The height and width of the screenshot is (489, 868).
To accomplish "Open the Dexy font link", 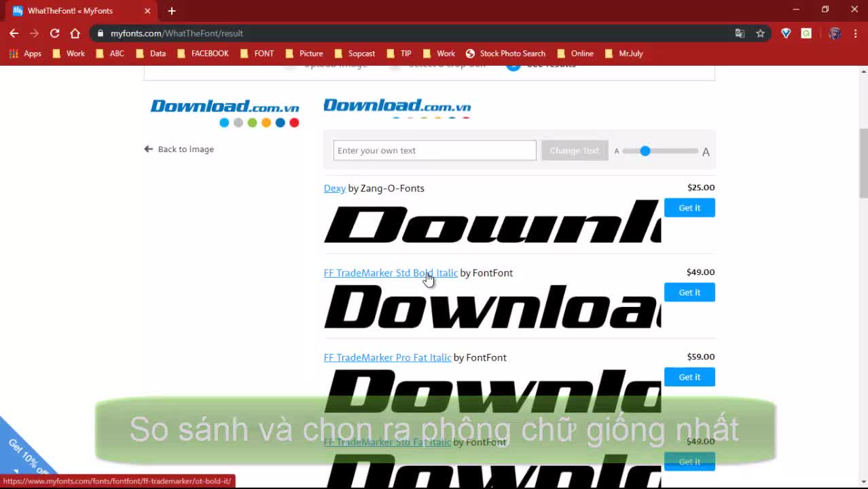I will (334, 188).
